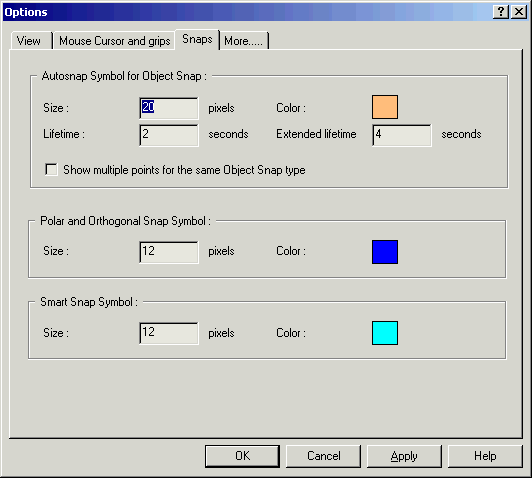The height and width of the screenshot is (478, 532).
Task: Click the Help button
Action: coord(485,456)
